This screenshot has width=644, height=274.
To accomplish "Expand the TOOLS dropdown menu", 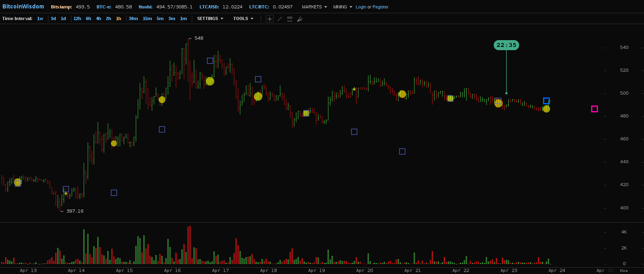I will (x=243, y=19).
